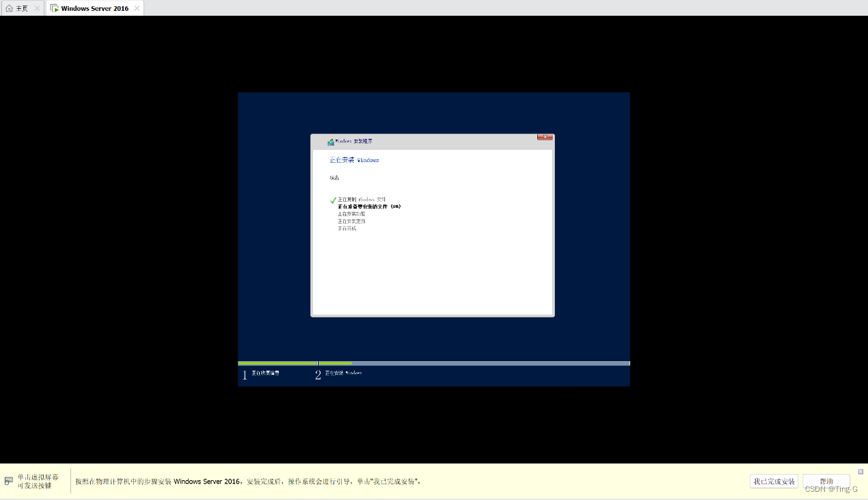Click the 单击虚拟屏幕可发送按键 hint text
This screenshot has height=500, width=868.
pyautogui.click(x=38, y=482)
